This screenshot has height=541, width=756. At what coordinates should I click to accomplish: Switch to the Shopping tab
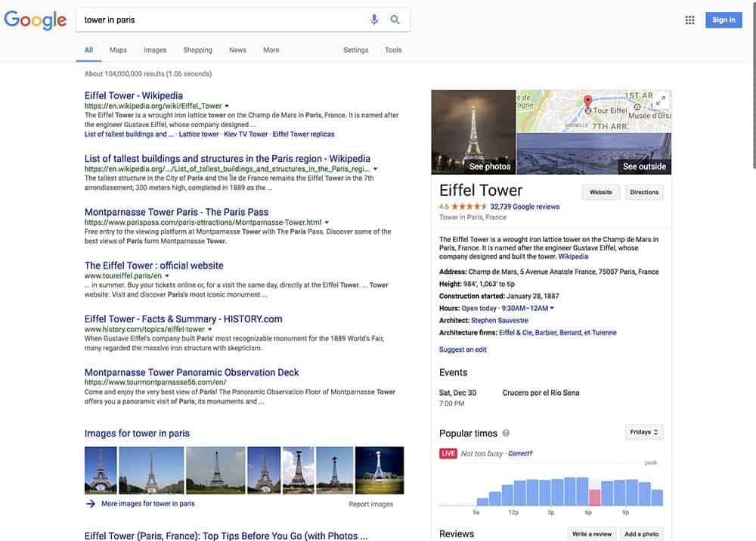click(197, 50)
